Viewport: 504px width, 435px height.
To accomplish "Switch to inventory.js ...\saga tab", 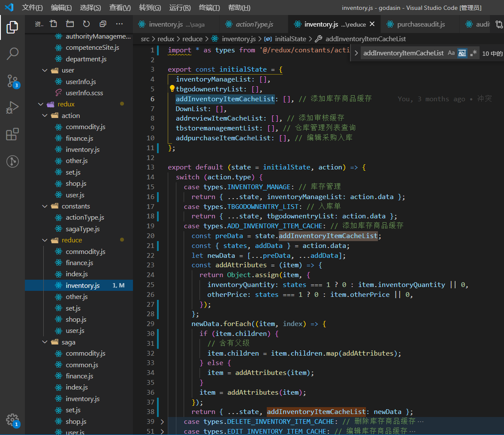I will coord(176,24).
